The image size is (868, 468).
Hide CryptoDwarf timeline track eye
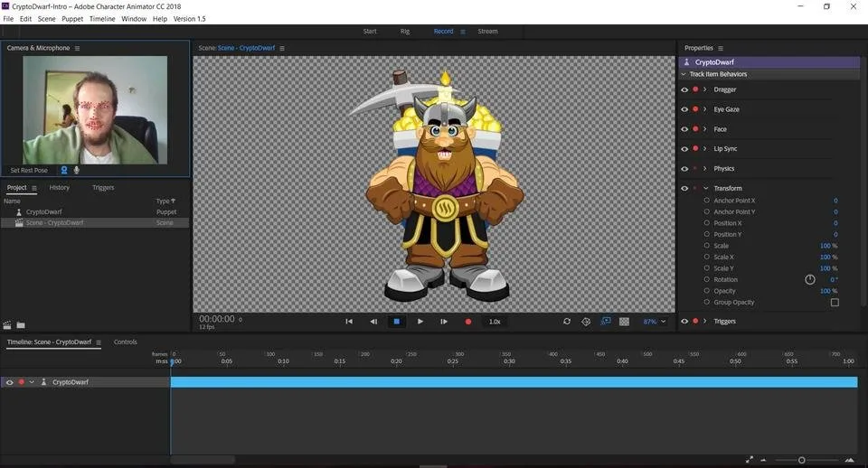pos(9,382)
